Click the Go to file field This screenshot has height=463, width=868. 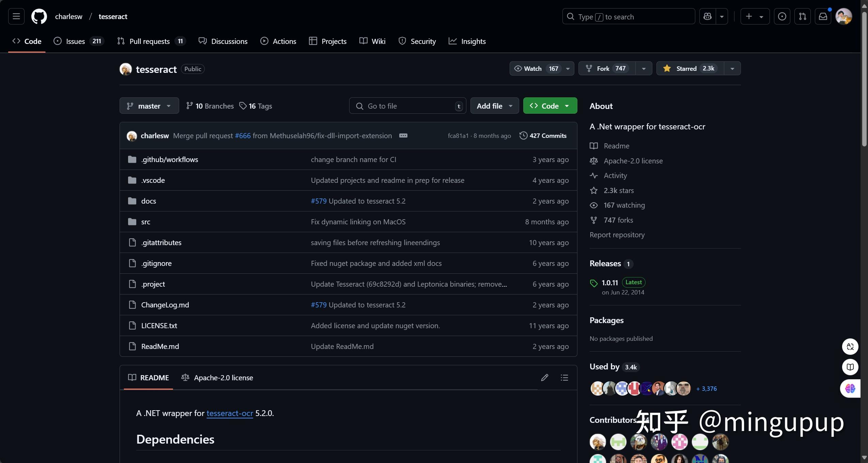click(407, 106)
